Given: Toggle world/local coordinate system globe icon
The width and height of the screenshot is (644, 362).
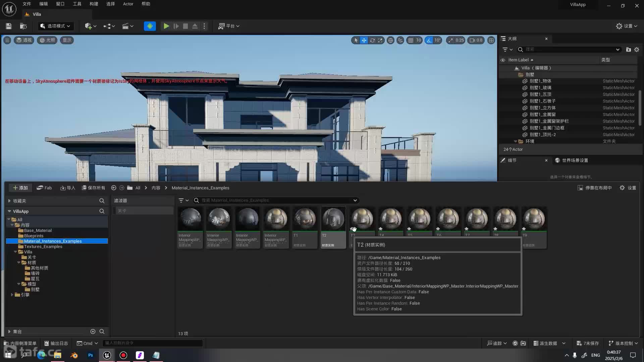Looking at the screenshot, I should click(x=390, y=40).
